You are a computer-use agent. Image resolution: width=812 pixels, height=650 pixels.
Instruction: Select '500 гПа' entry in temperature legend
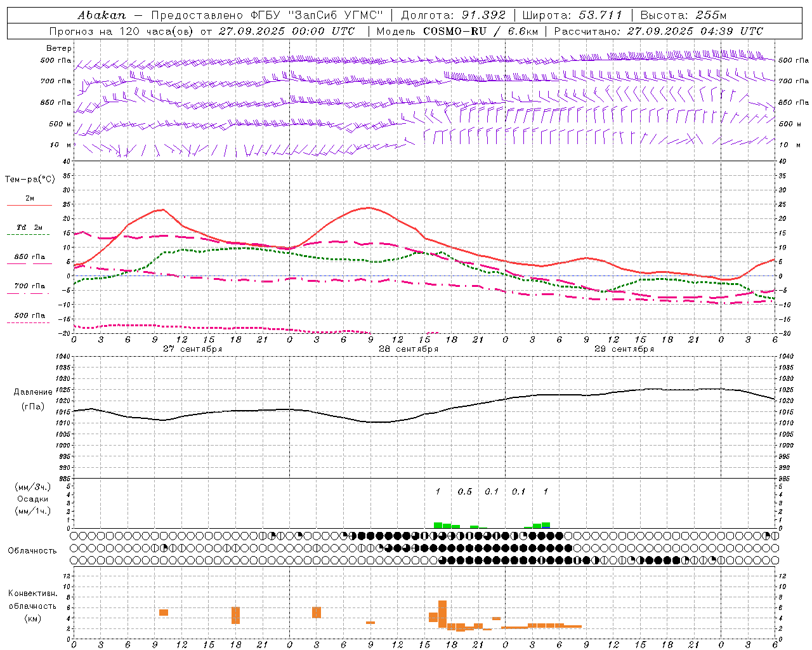tap(30, 315)
